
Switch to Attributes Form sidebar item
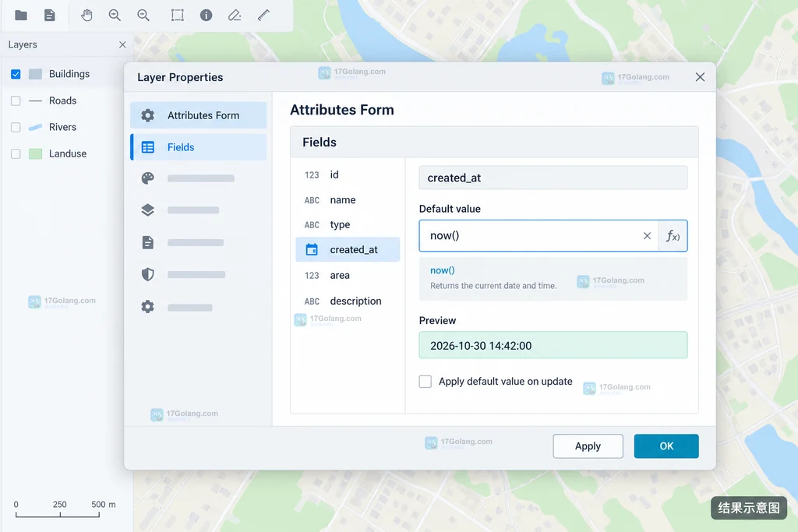[x=199, y=115]
